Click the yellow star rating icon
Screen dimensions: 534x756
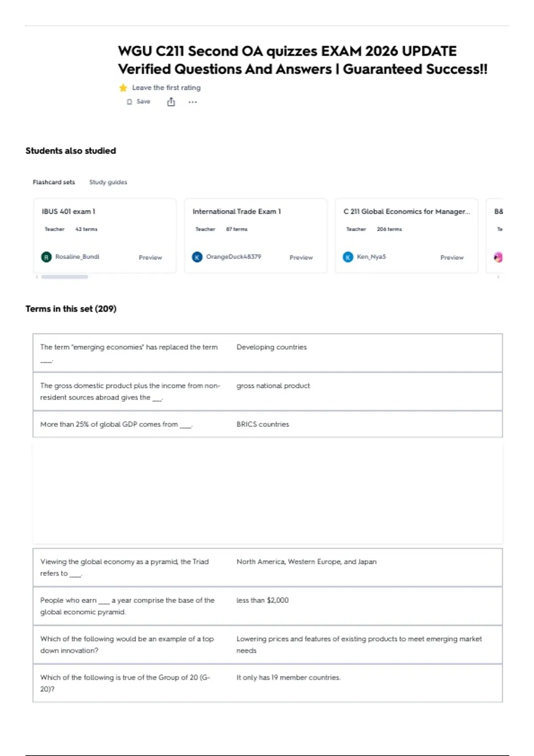tap(123, 88)
